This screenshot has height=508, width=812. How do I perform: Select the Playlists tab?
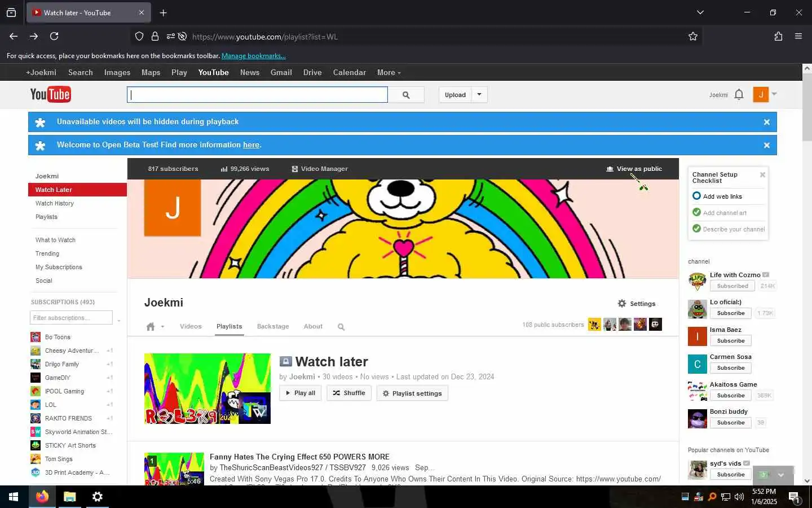pyautogui.click(x=229, y=326)
